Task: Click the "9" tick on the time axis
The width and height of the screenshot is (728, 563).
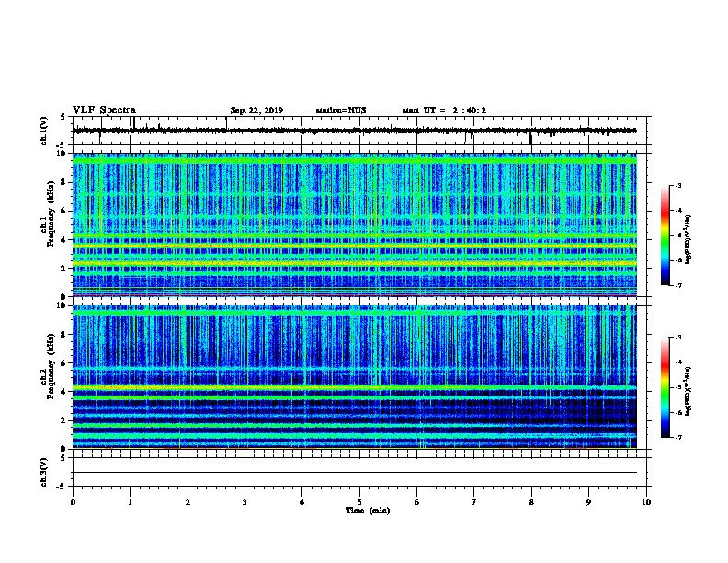Action: [x=588, y=502]
